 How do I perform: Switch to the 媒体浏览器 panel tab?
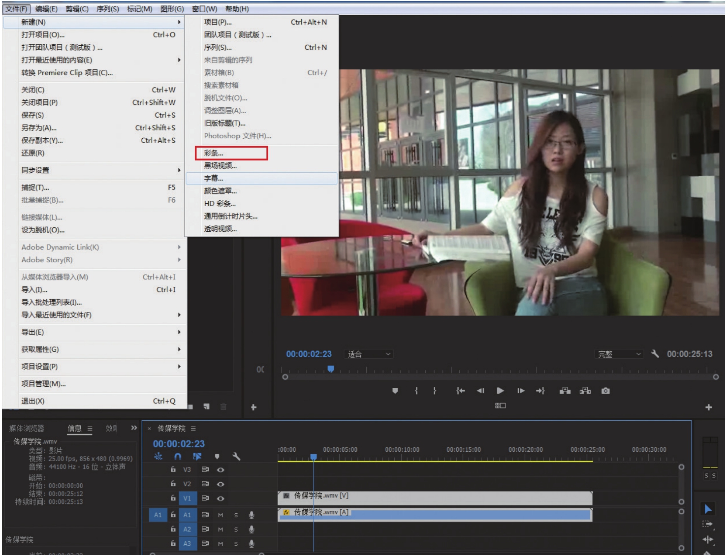[x=27, y=429]
